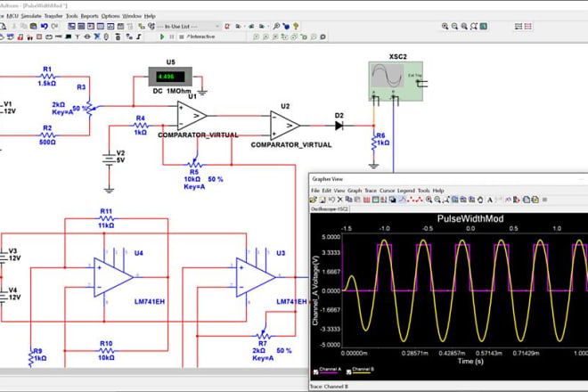Start simulation with the green Run button
The height and width of the screenshot is (392, 588).
pyautogui.click(x=162, y=37)
